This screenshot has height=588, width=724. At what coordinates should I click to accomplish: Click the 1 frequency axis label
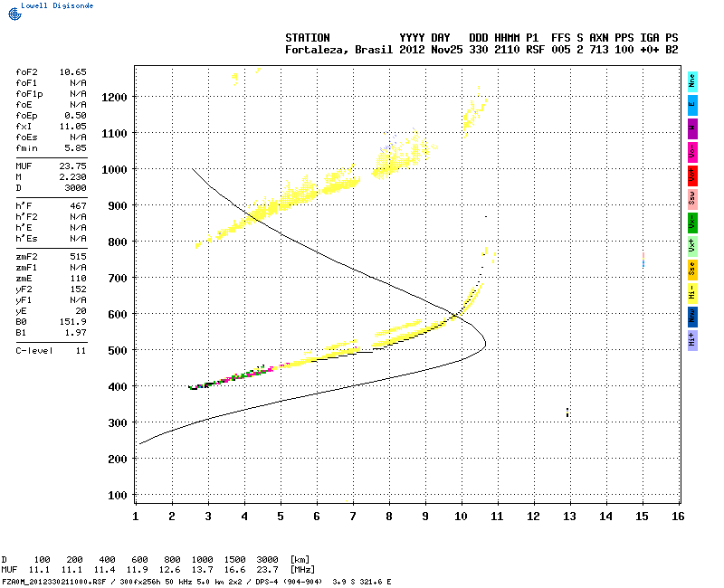click(135, 517)
